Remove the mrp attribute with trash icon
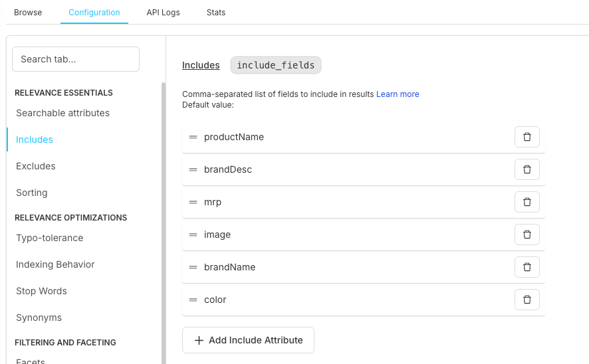Image resolution: width=589 pixels, height=364 pixels. coord(527,202)
